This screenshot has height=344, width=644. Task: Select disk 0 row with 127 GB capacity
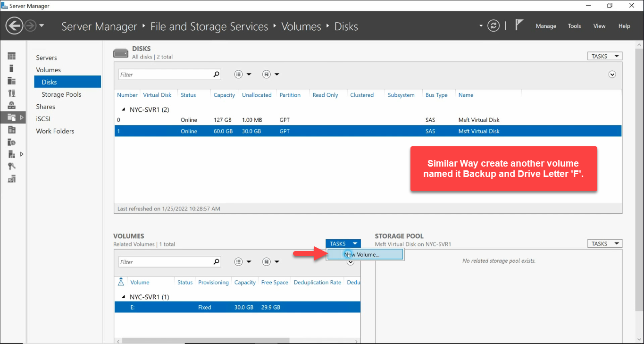click(368, 120)
